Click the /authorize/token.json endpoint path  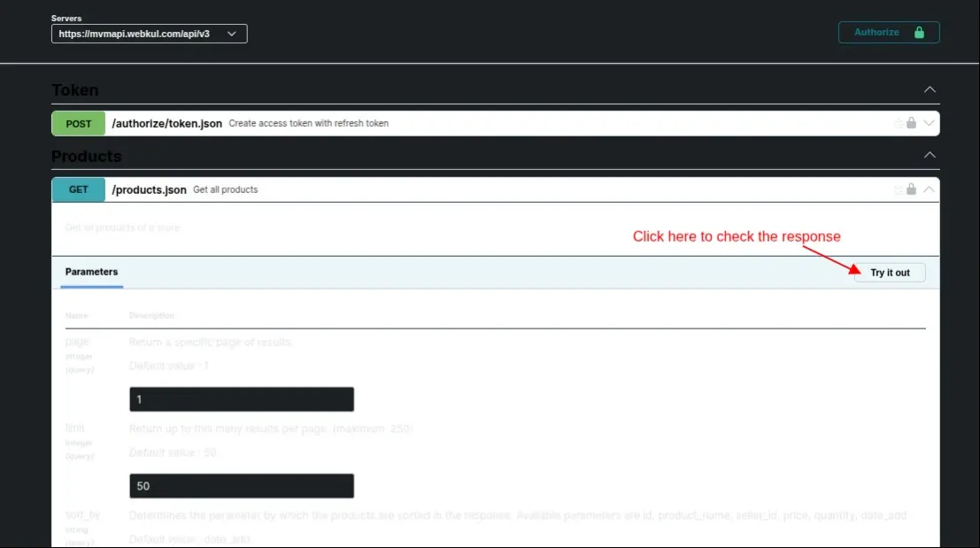pyautogui.click(x=167, y=124)
